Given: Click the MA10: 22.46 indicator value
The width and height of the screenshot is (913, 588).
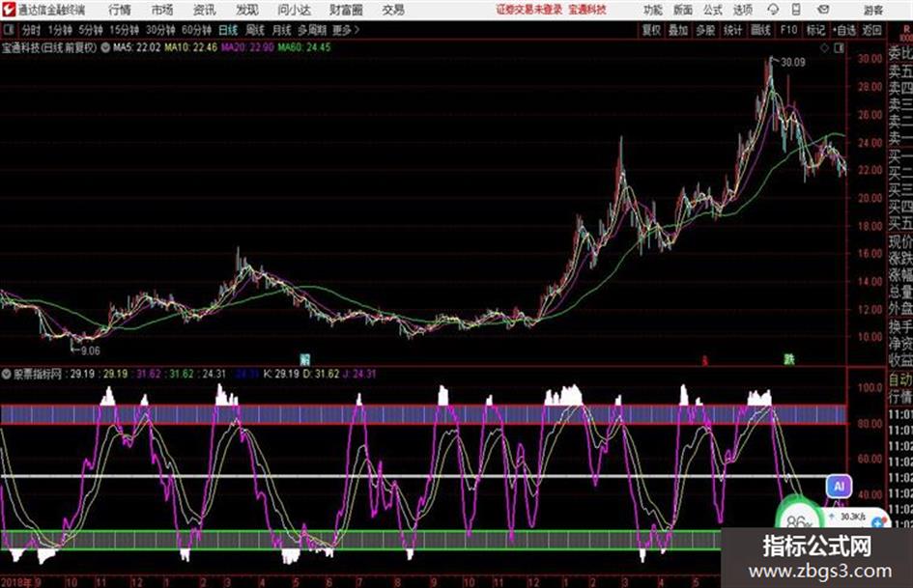Looking at the screenshot, I should tap(190, 47).
